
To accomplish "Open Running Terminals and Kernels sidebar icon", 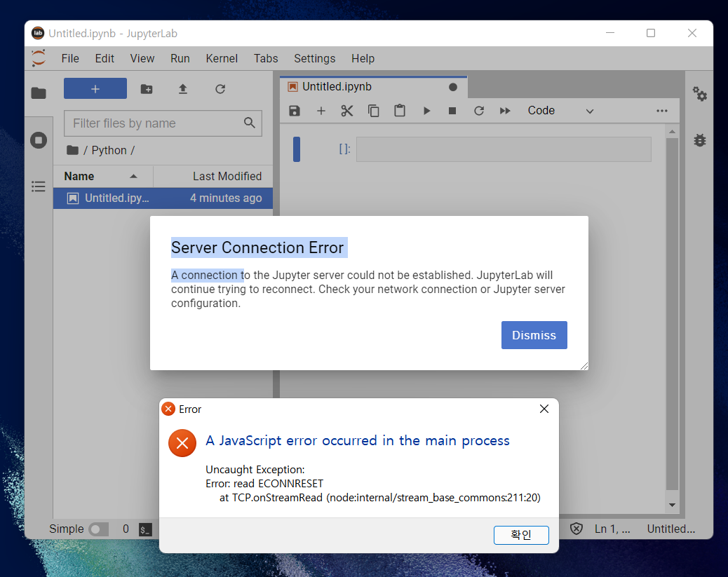I will (x=39, y=140).
